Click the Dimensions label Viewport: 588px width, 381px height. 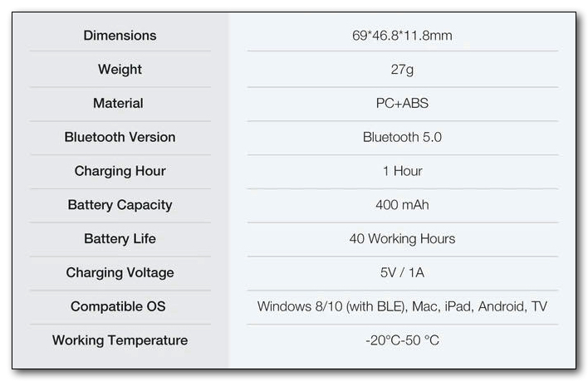point(120,36)
